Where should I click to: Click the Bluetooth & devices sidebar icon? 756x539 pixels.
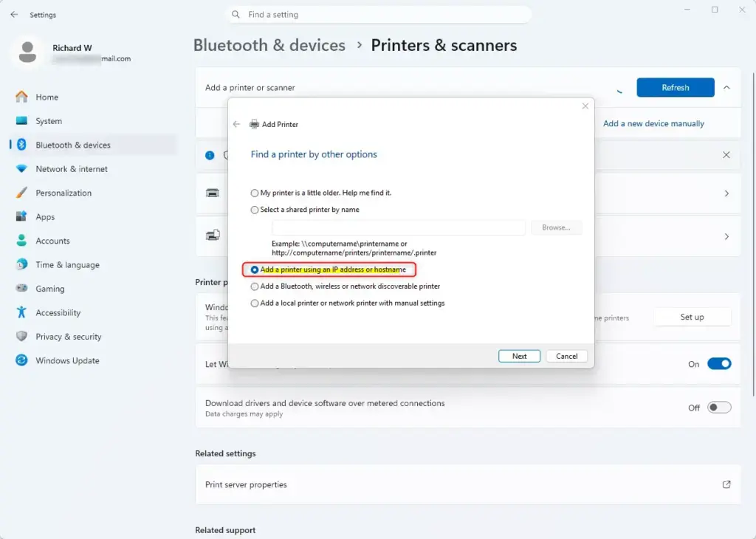21,145
